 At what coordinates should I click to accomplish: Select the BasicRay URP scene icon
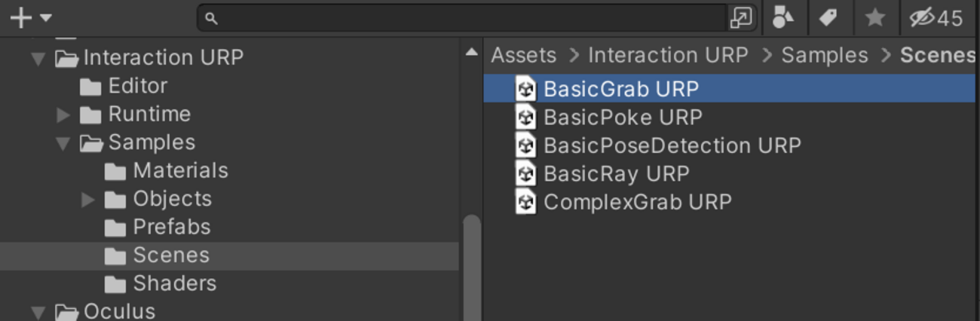525,174
